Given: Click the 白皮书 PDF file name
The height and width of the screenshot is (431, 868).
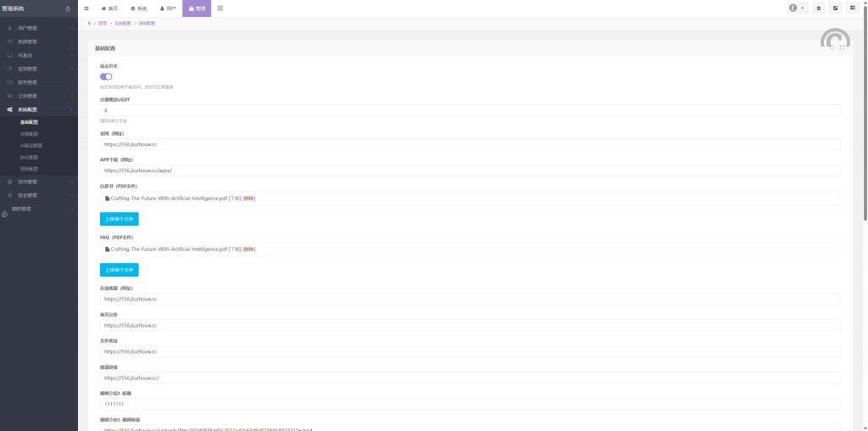Looking at the screenshot, I should click(169, 199).
